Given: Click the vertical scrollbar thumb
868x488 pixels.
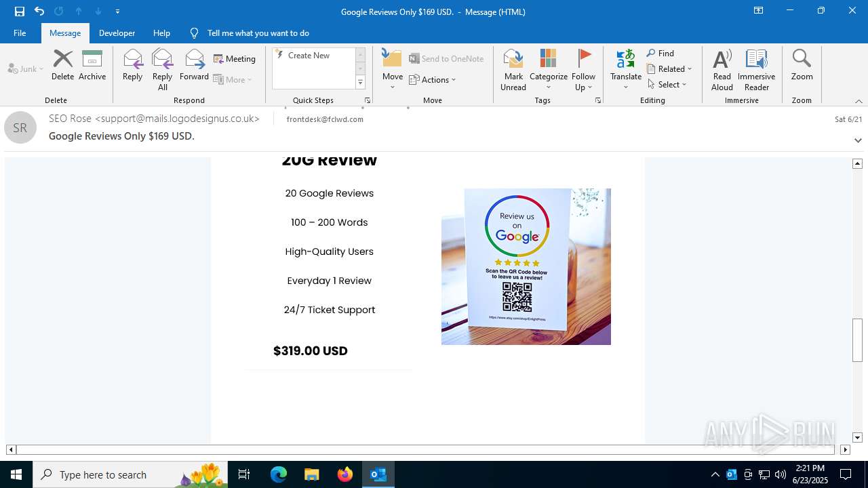Looking at the screenshot, I should (x=857, y=340).
